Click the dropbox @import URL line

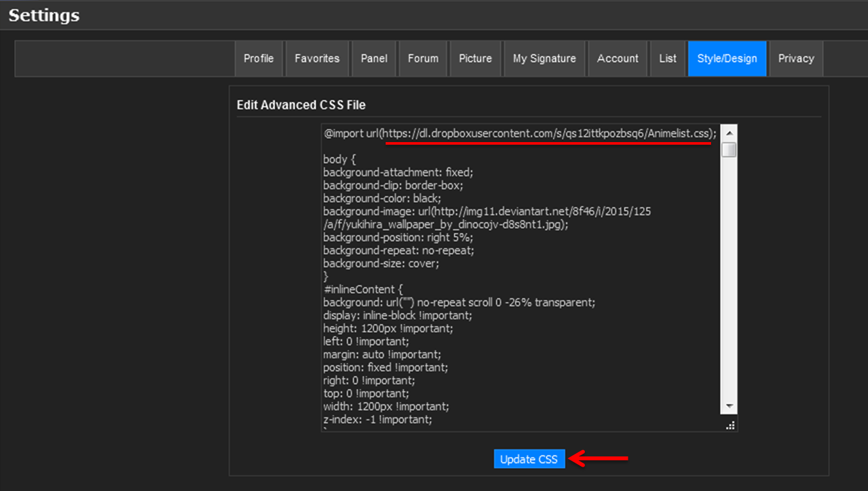point(519,134)
